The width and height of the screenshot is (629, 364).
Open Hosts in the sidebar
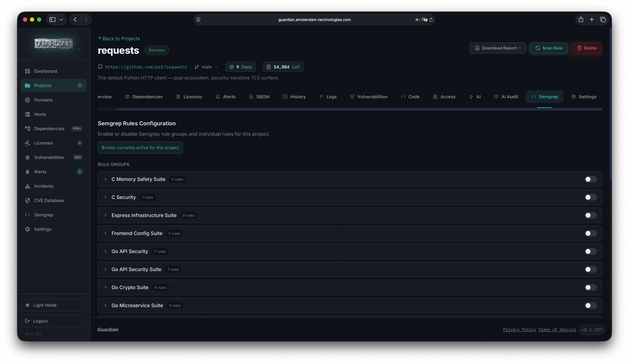click(x=53, y=114)
